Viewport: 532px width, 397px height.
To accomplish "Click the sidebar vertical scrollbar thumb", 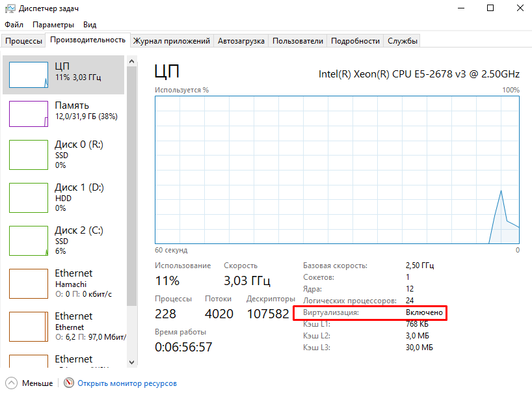I will click(131, 185).
